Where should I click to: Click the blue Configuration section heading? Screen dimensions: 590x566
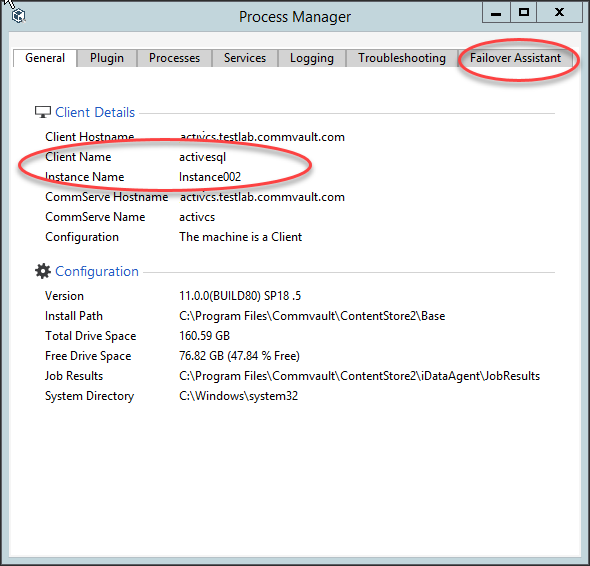[97, 271]
